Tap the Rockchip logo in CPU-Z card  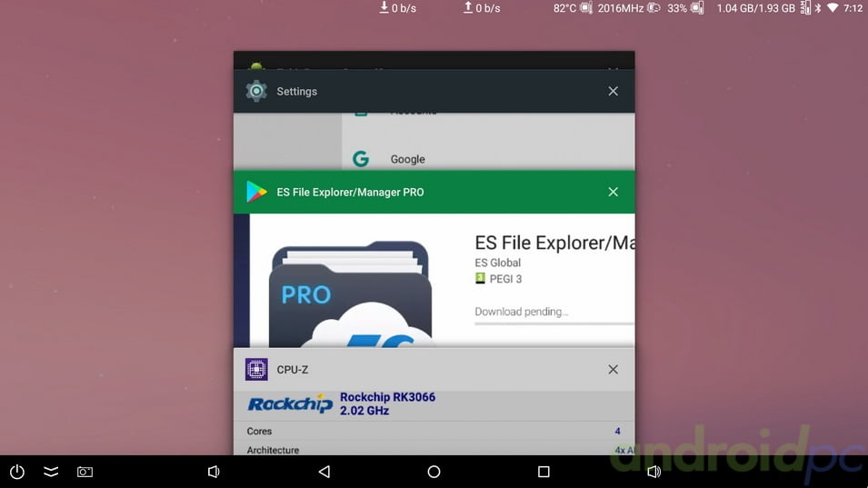tap(290, 403)
